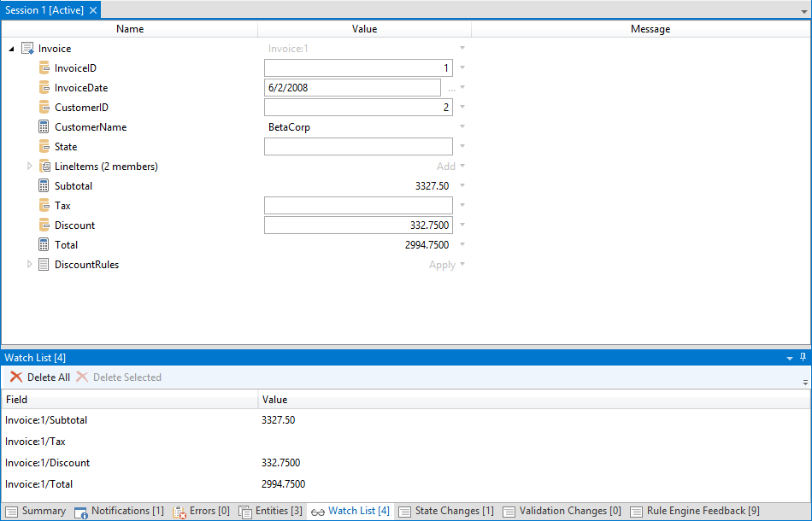Select Invoice:1/Discount row in Watch List

pos(47,463)
